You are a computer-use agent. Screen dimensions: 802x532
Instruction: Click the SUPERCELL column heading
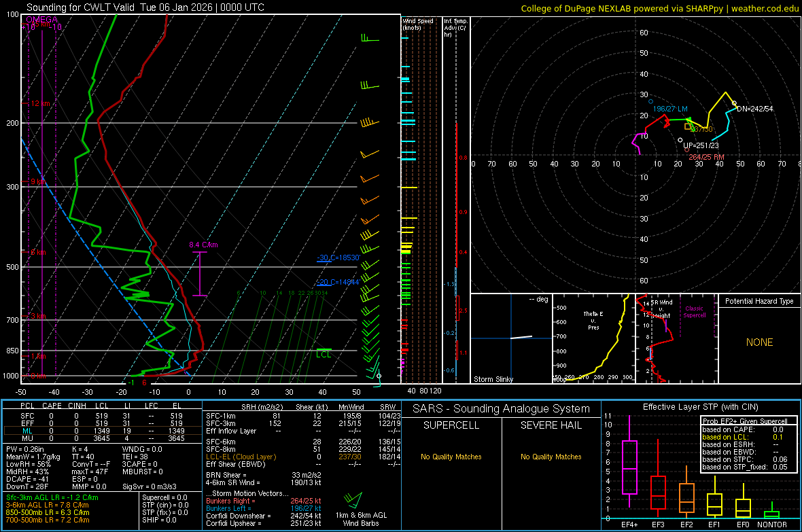(x=451, y=425)
